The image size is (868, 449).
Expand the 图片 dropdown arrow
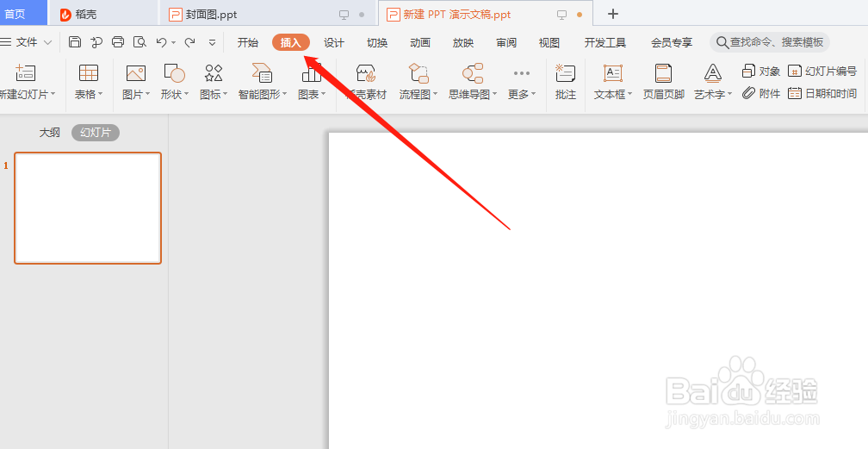pyautogui.click(x=148, y=94)
